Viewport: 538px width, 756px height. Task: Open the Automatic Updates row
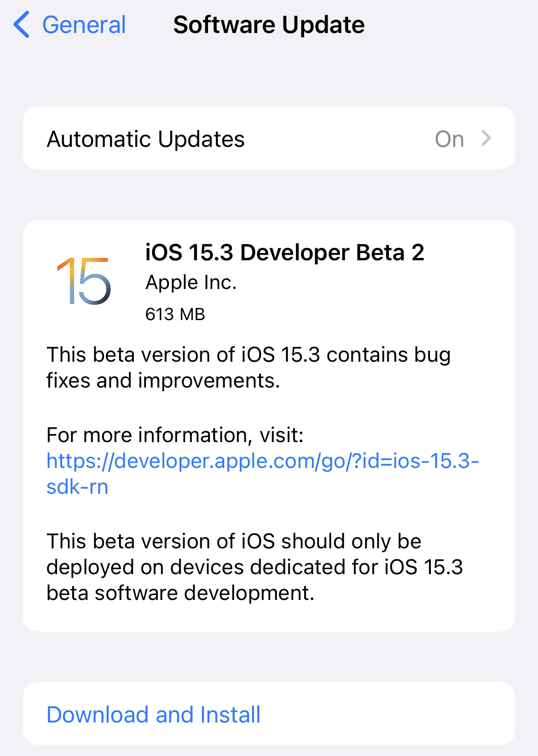click(269, 138)
